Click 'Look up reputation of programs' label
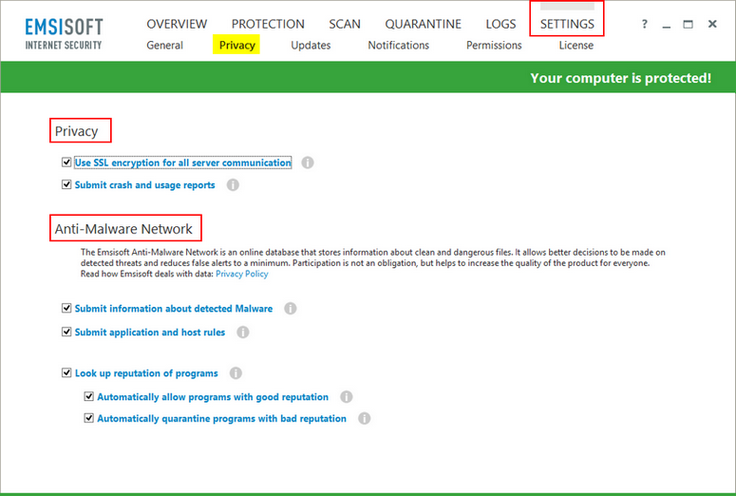This screenshot has height=496, width=736. pos(146,373)
